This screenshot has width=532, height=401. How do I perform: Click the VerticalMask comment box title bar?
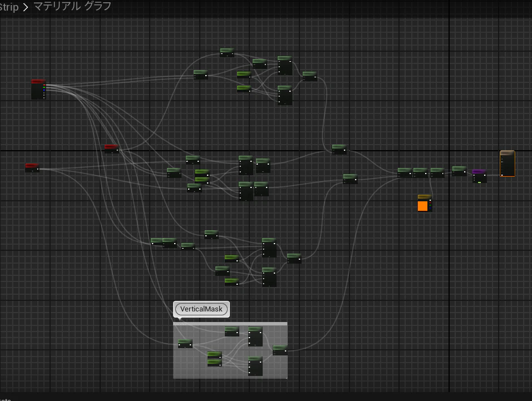230,324
